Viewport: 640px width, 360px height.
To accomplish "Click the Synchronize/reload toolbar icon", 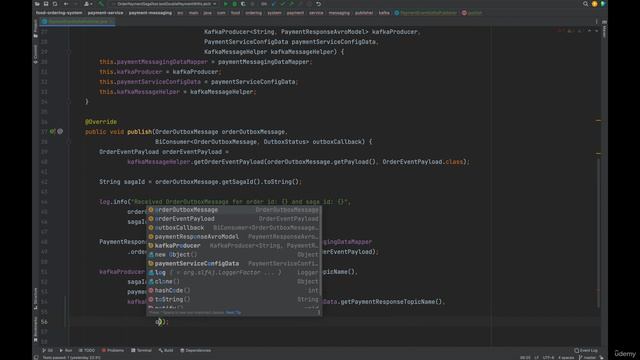I will pyautogui.click(x=55, y=4).
